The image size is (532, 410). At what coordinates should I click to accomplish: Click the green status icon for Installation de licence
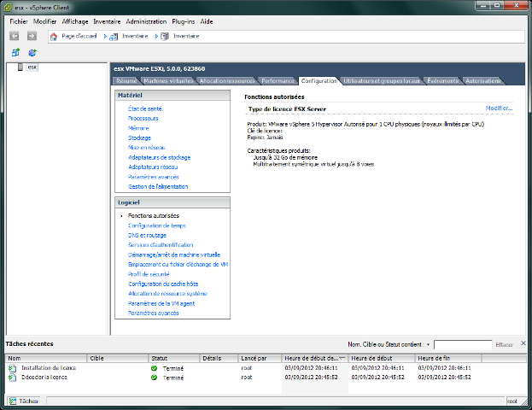(154, 368)
